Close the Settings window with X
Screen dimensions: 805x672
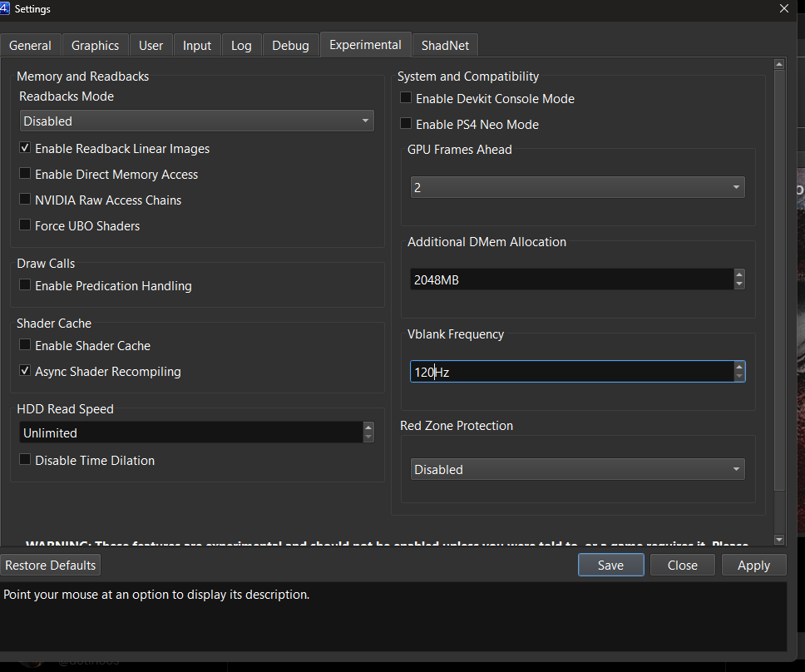coord(784,8)
